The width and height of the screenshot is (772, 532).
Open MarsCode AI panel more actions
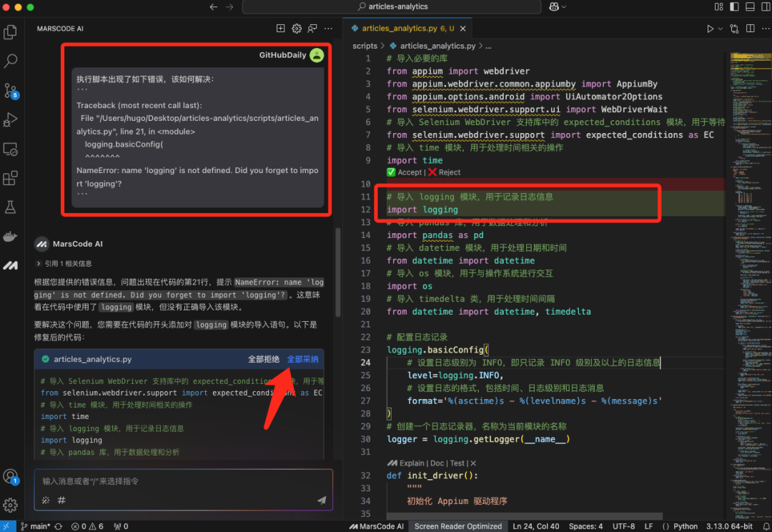pyautogui.click(x=328, y=29)
